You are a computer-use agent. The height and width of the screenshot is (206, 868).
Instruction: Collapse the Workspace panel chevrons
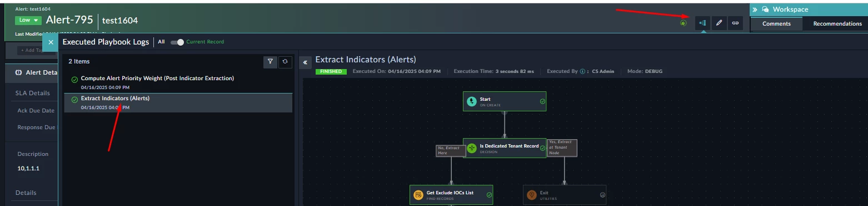(x=755, y=9)
